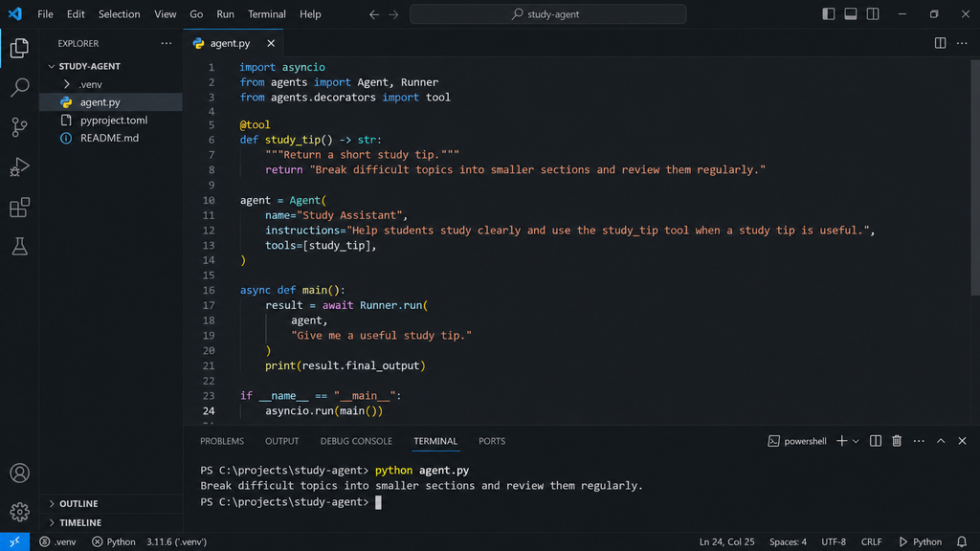This screenshot has height=551, width=980.
Task: Go forward using the navigation arrow
Action: 393,14
